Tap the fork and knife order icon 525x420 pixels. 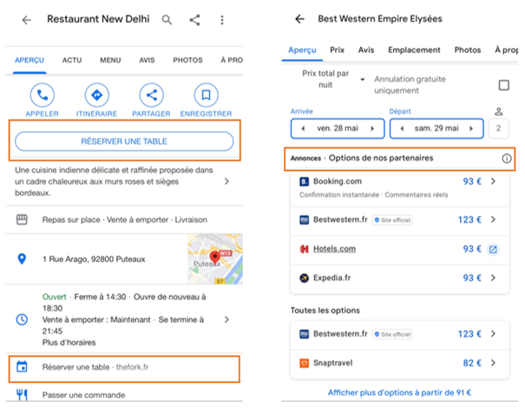(22, 395)
